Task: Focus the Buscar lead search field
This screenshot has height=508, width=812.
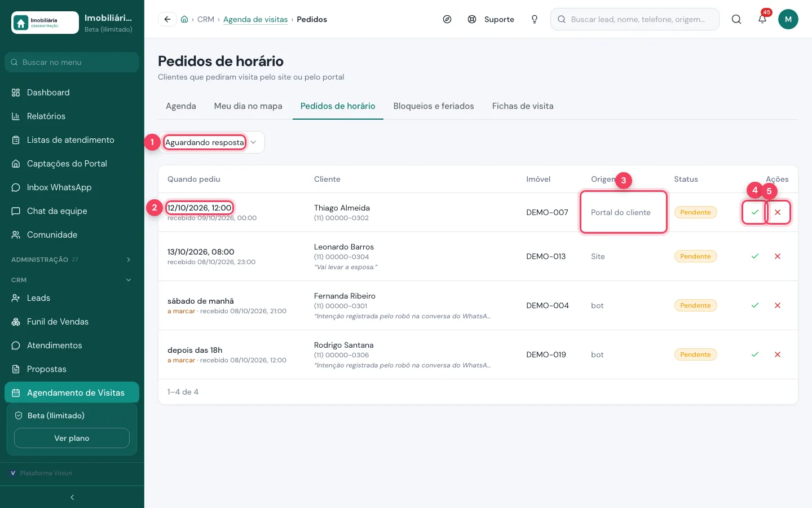Action: (635, 19)
